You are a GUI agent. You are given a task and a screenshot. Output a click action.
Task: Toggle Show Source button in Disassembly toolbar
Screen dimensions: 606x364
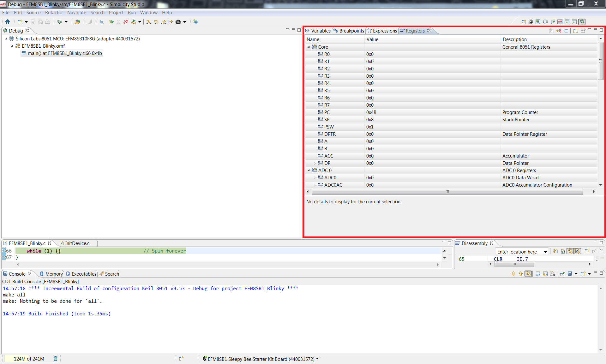tap(578, 251)
